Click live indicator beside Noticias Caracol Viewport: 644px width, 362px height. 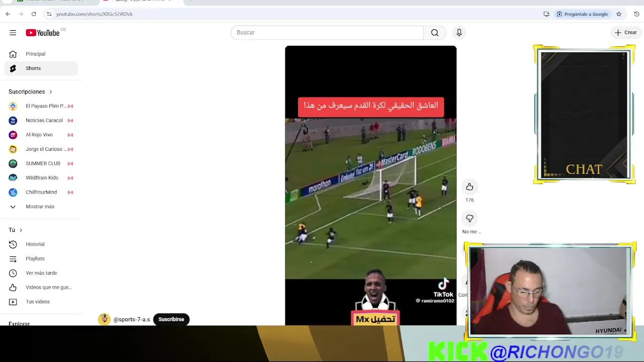click(x=70, y=121)
